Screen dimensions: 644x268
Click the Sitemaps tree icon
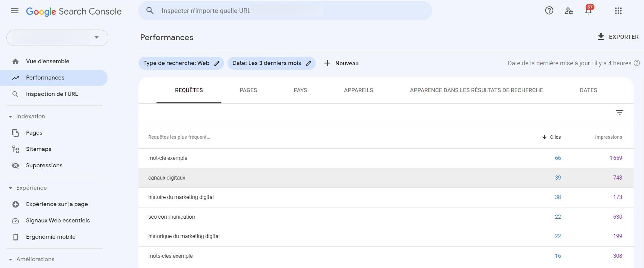[15, 149]
